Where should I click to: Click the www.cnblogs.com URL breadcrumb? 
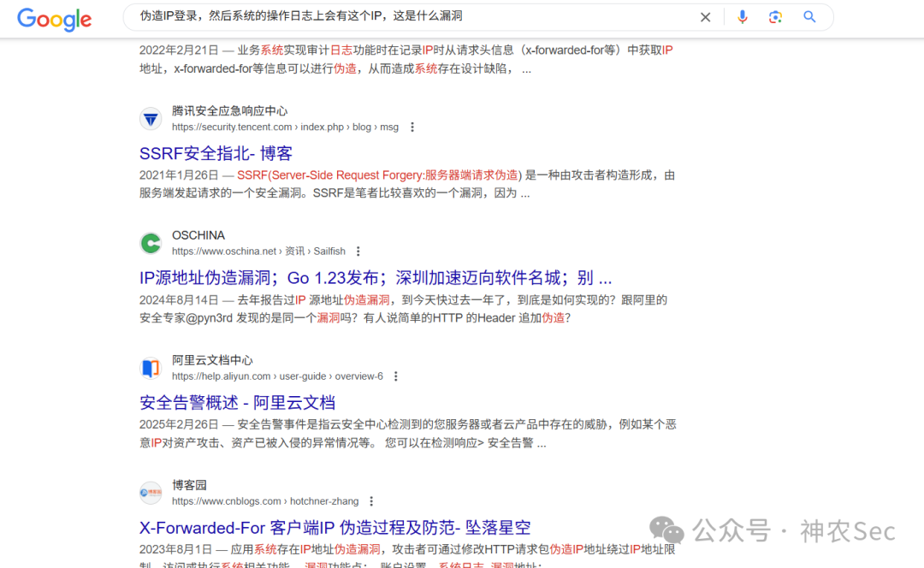coord(265,501)
